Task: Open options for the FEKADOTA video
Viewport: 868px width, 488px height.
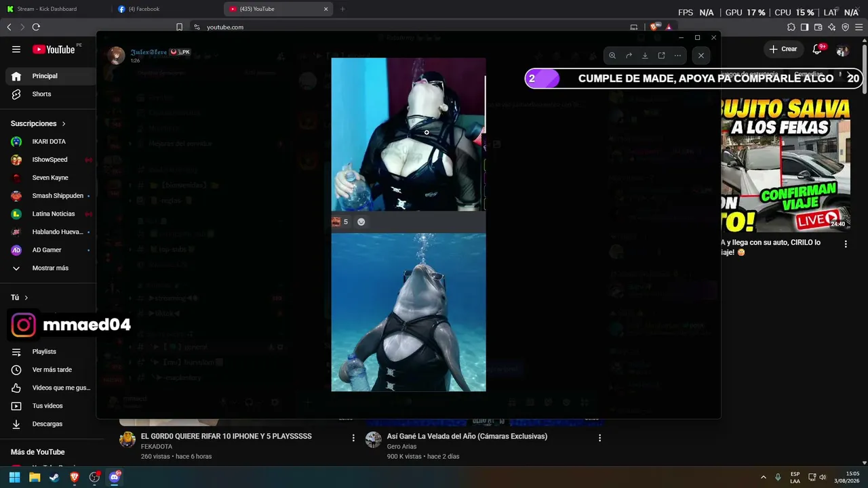Action: [353, 438]
